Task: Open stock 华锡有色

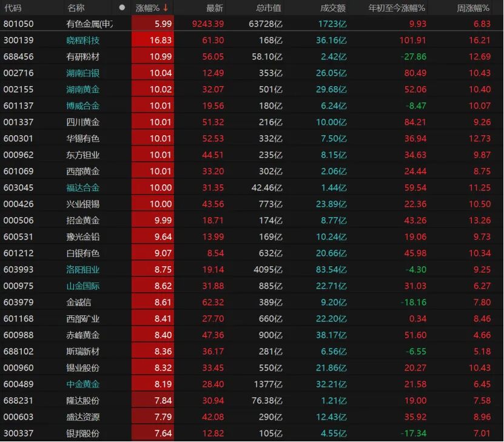Action: tap(83, 138)
